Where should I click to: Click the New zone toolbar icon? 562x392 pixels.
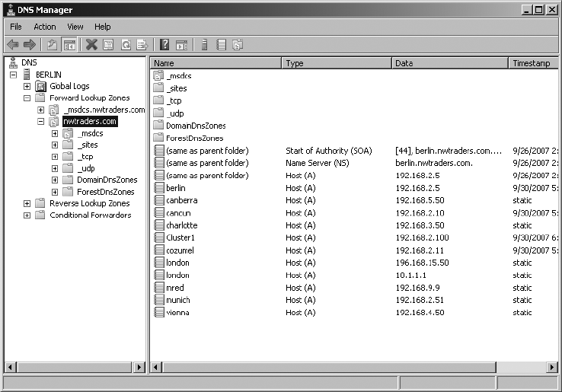click(x=238, y=45)
